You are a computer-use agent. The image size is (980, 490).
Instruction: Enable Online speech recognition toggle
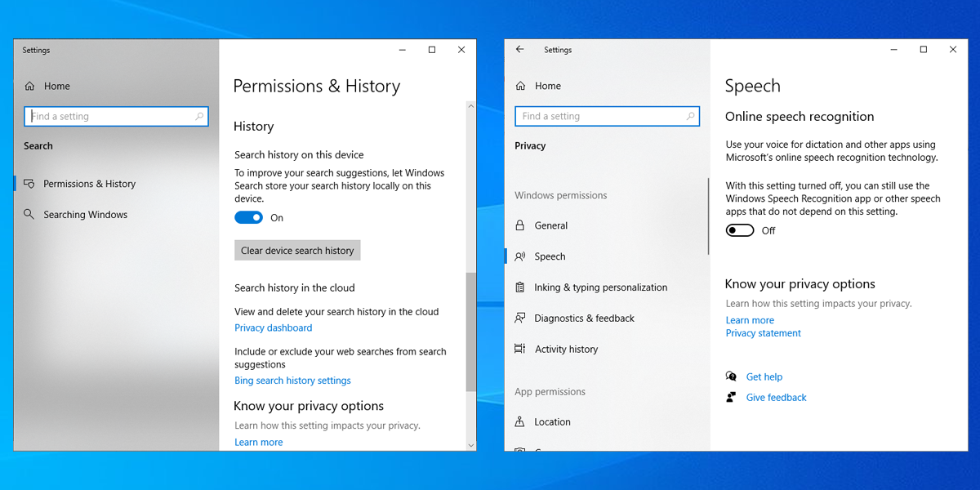coord(740,231)
